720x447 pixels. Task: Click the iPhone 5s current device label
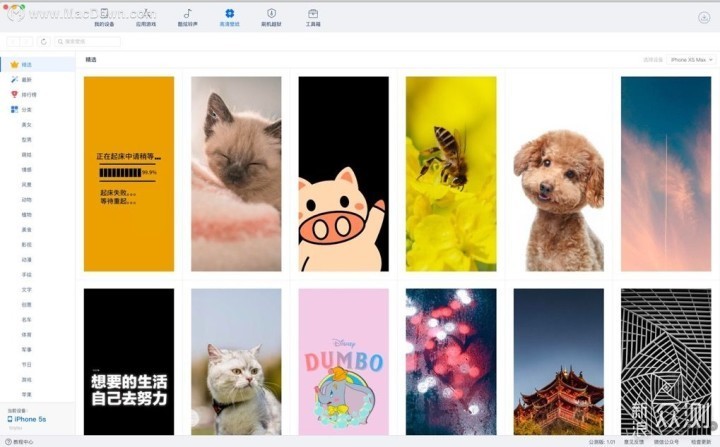point(30,419)
